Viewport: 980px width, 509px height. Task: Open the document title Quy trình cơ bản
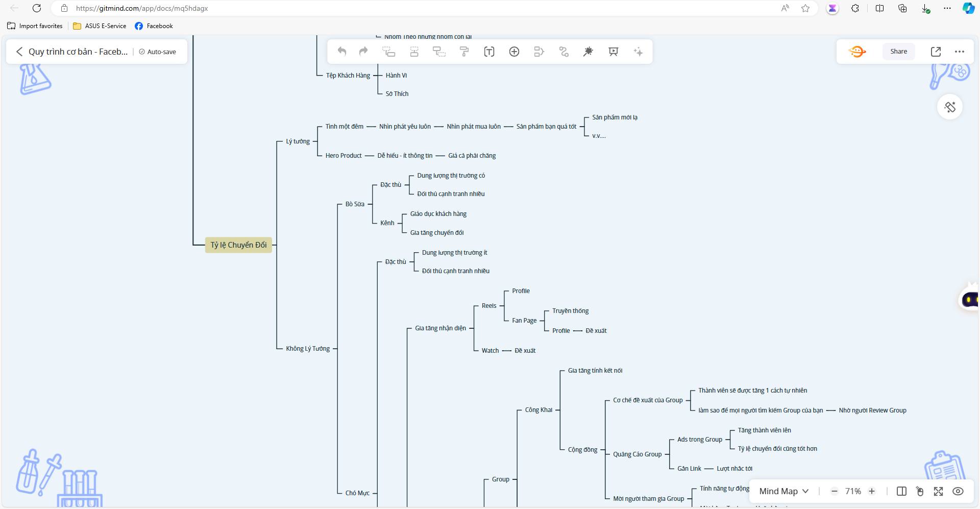(x=78, y=52)
